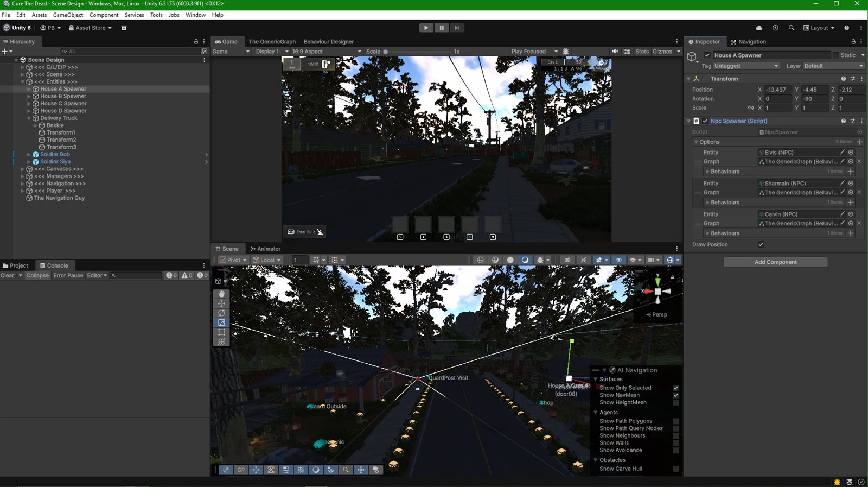Toggle Show NavMesh checkbox
The image size is (868, 487).
coord(676,395)
